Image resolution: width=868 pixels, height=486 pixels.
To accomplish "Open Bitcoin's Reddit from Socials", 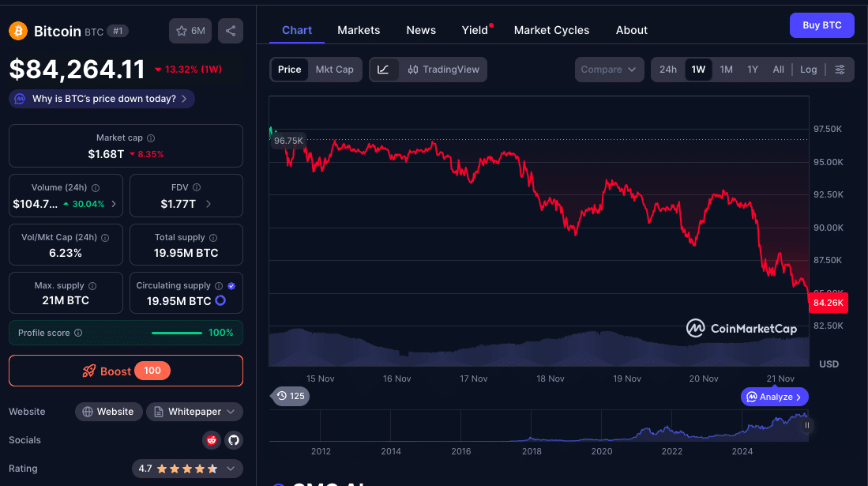I will pyautogui.click(x=211, y=440).
